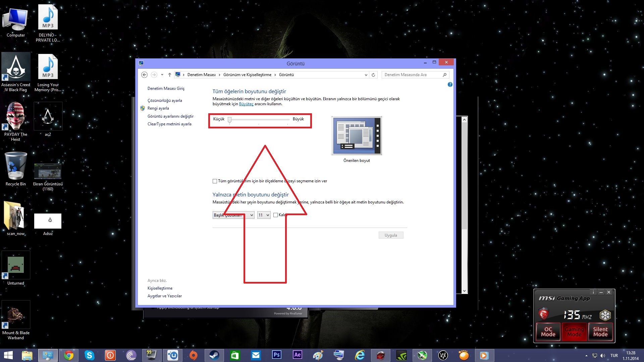Open Photoshop from the taskbar
644x362 pixels.
(x=277, y=355)
